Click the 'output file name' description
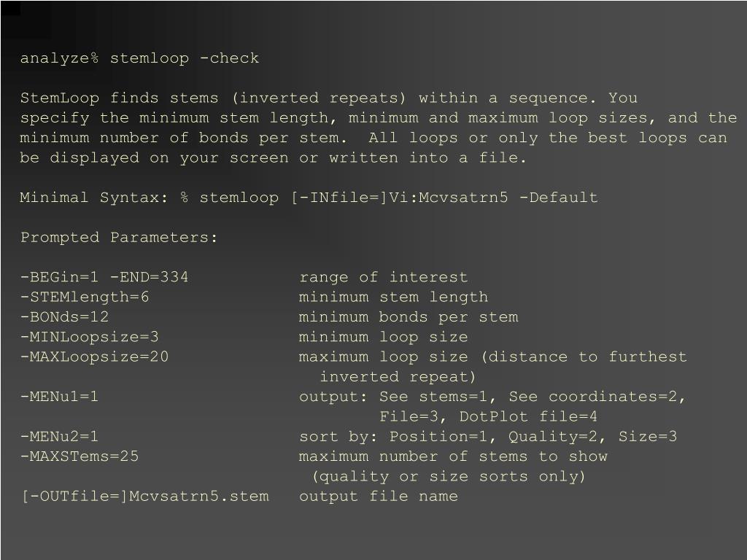The image size is (747, 560). (x=379, y=496)
